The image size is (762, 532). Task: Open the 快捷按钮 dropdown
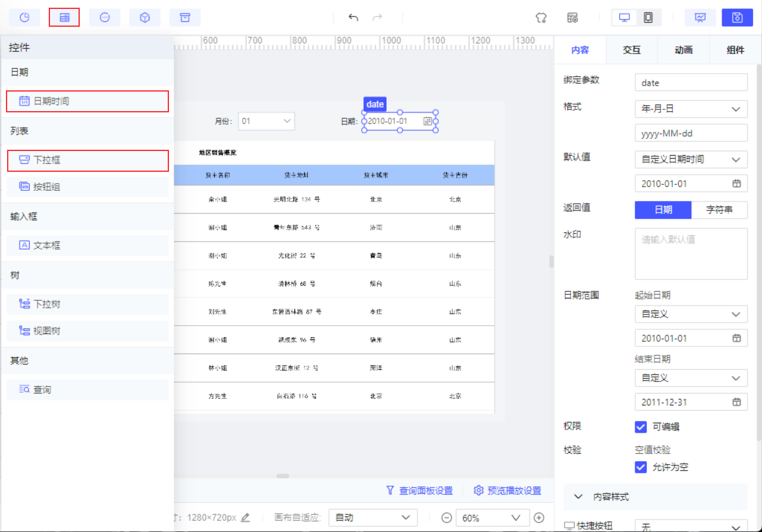pyautogui.click(x=691, y=527)
